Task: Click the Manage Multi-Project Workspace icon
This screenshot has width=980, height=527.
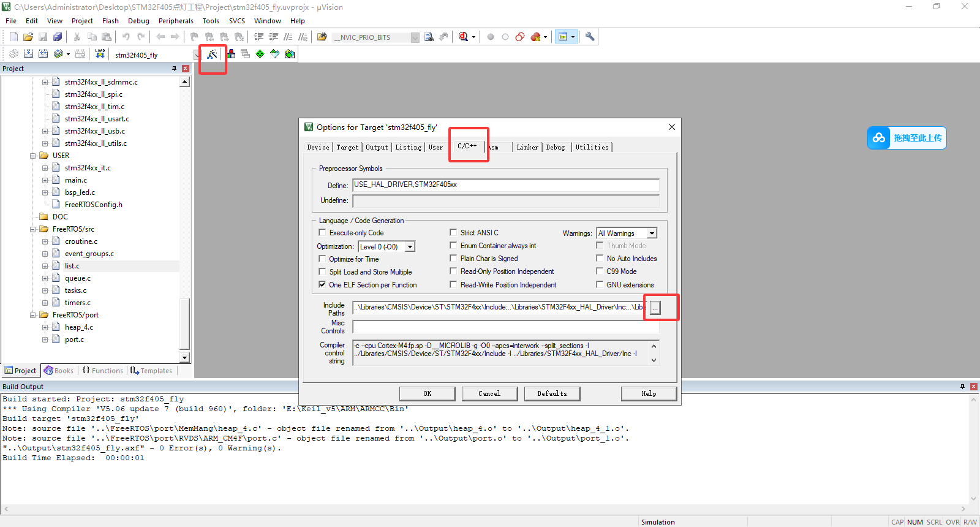Action: [246, 54]
